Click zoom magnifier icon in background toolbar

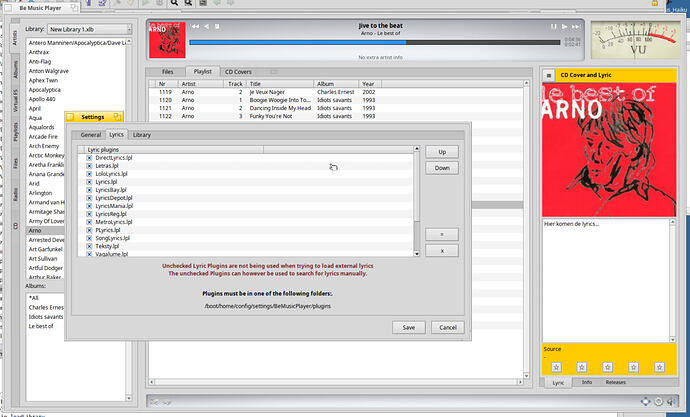point(174,3)
